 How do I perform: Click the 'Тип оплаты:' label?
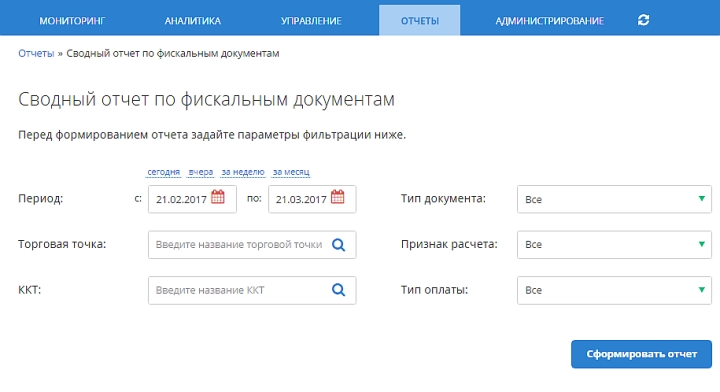pyautogui.click(x=434, y=290)
